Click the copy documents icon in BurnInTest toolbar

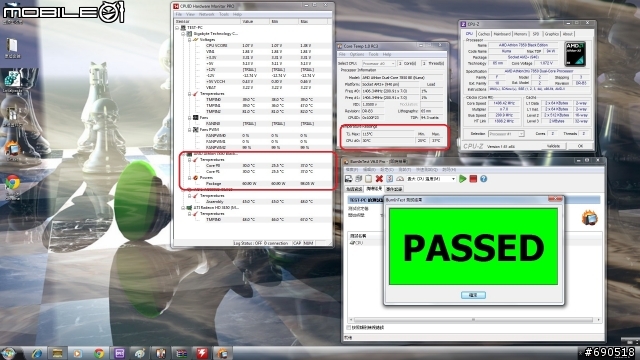358,179
